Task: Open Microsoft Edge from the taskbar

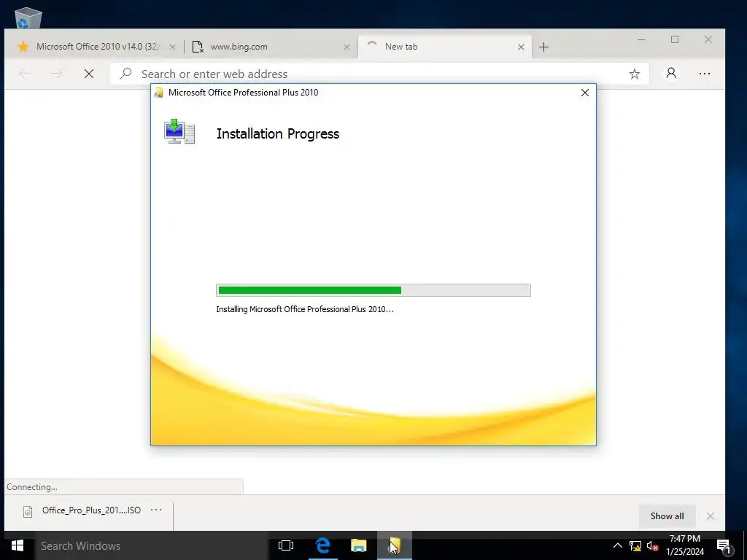Action: (x=323, y=545)
